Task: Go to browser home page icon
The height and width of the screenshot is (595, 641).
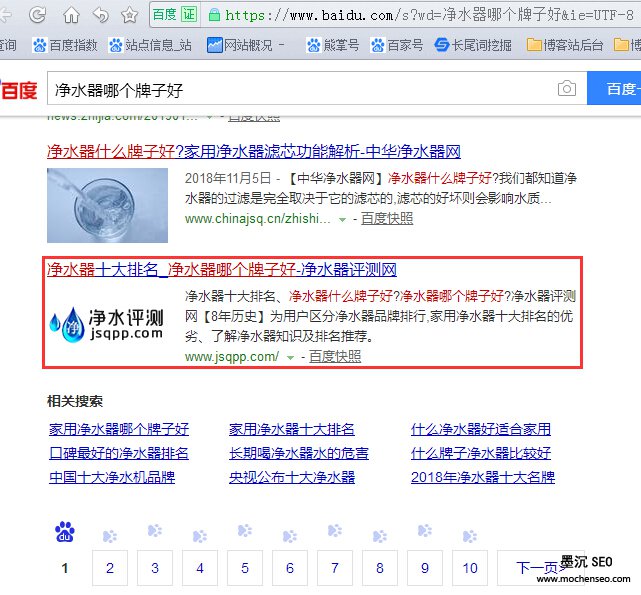Action: tap(71, 15)
